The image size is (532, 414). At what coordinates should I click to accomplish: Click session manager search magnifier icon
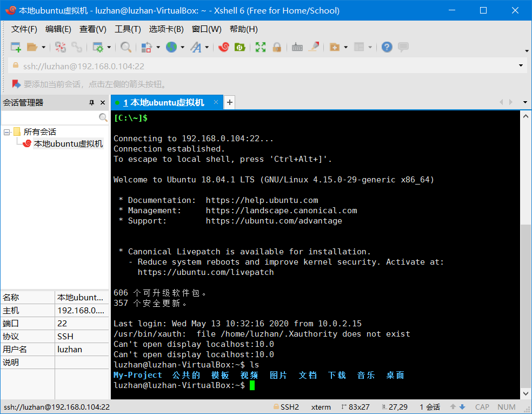click(x=103, y=117)
